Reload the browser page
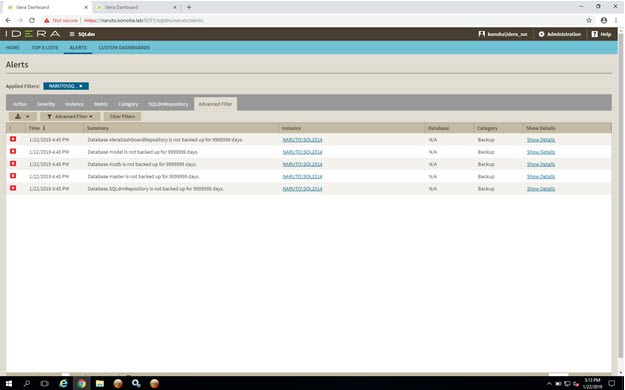Viewport: 625px width, 390px height. point(32,20)
